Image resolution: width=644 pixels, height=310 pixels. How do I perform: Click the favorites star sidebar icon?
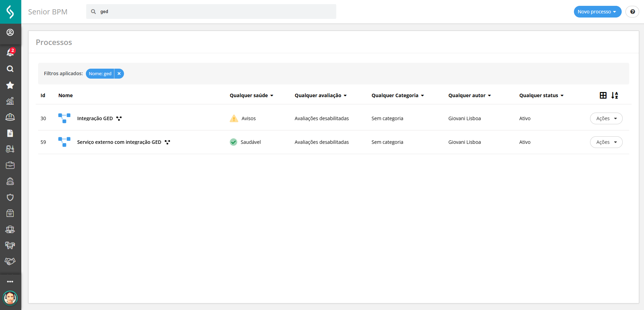10,85
